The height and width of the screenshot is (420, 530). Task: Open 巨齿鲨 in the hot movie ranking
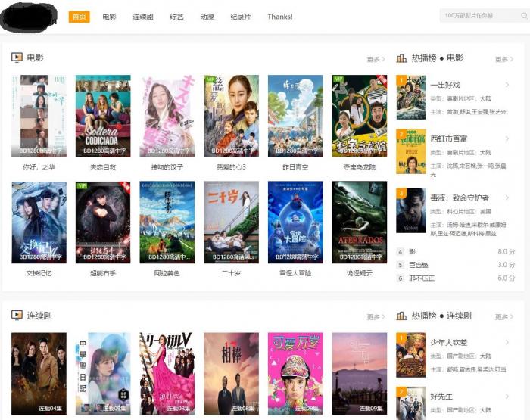(418, 265)
